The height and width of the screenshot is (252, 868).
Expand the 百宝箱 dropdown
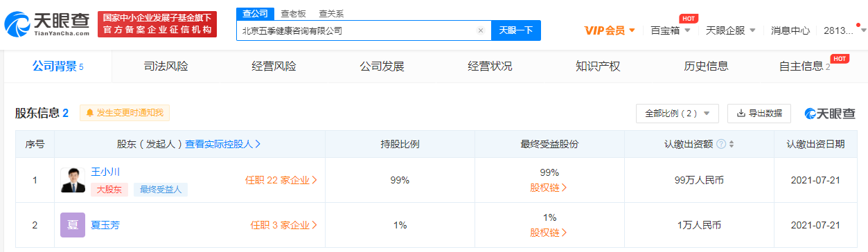[x=671, y=30]
